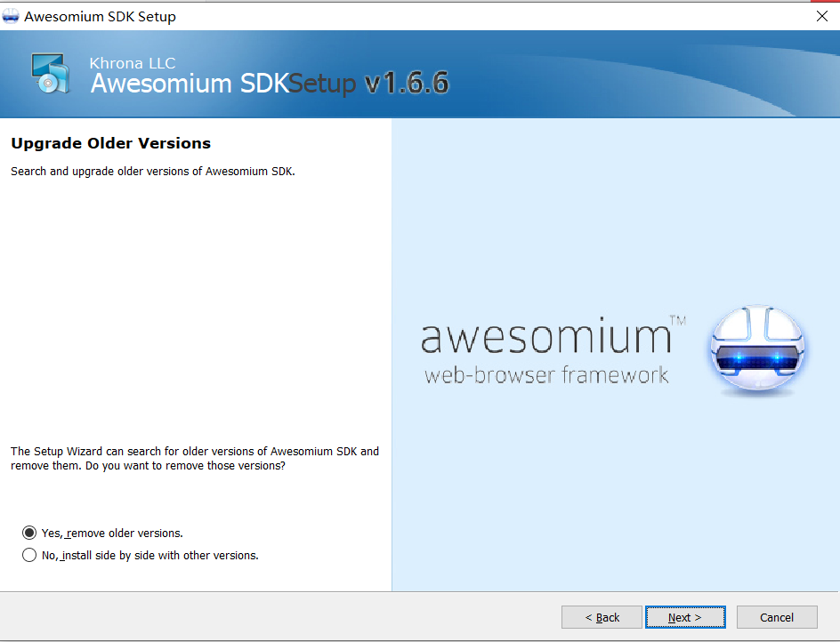Click the 'The Setup Wizard can search' paragraph
Image resolution: width=840 pixels, height=642 pixels.
(x=195, y=458)
